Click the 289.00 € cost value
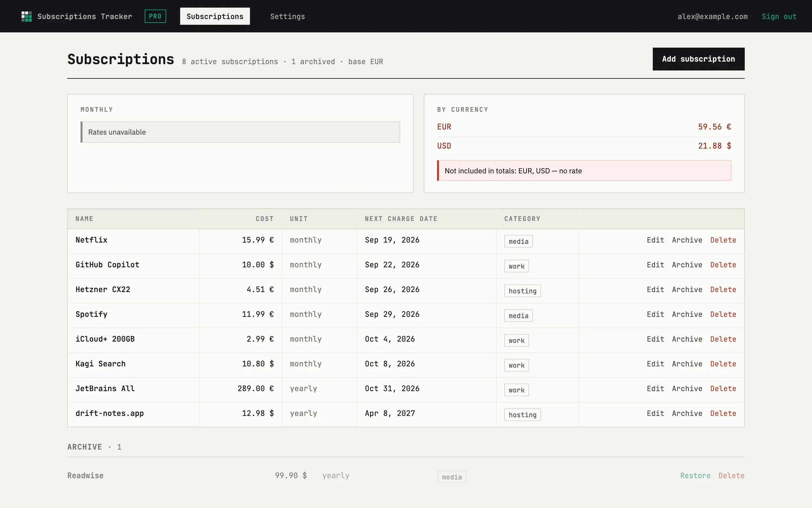This screenshot has width=812, height=508. tap(255, 389)
